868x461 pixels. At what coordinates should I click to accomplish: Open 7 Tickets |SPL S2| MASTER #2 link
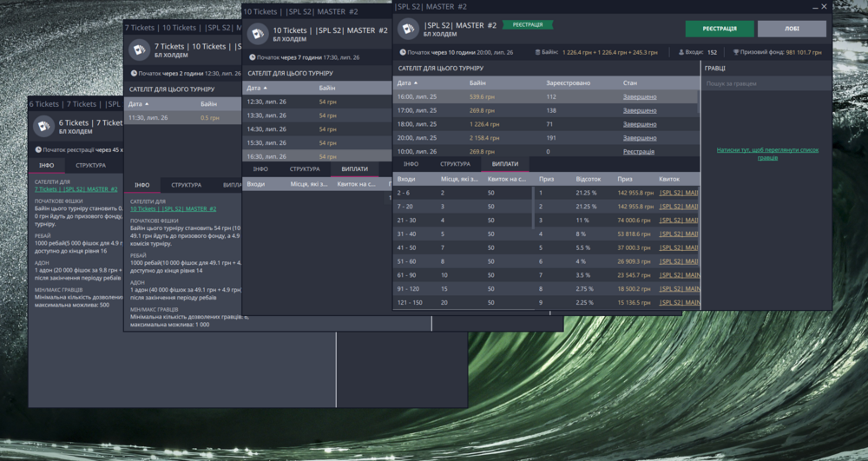coord(76,189)
